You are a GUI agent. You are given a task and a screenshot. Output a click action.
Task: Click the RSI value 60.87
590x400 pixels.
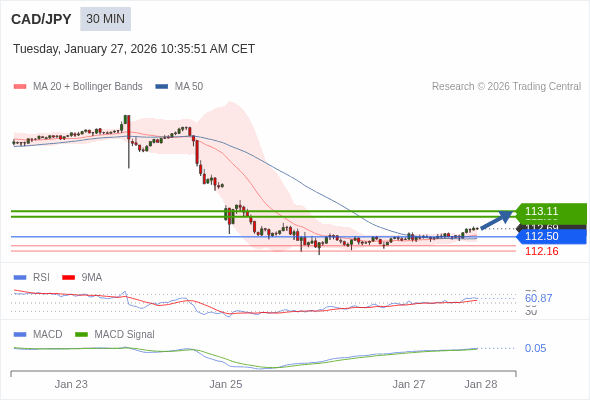point(538,298)
